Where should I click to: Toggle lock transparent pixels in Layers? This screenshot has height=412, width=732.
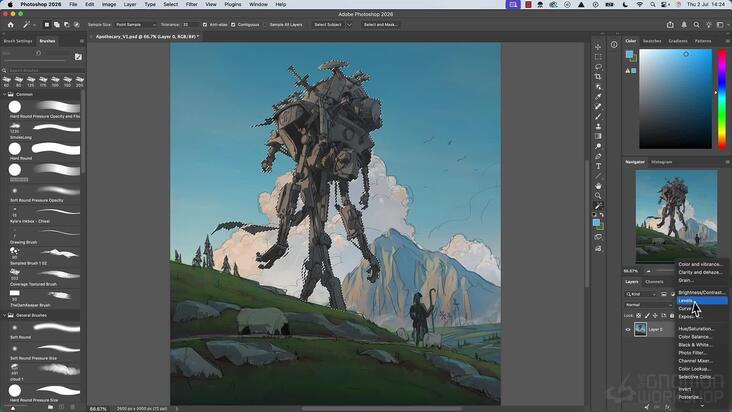[639, 316]
